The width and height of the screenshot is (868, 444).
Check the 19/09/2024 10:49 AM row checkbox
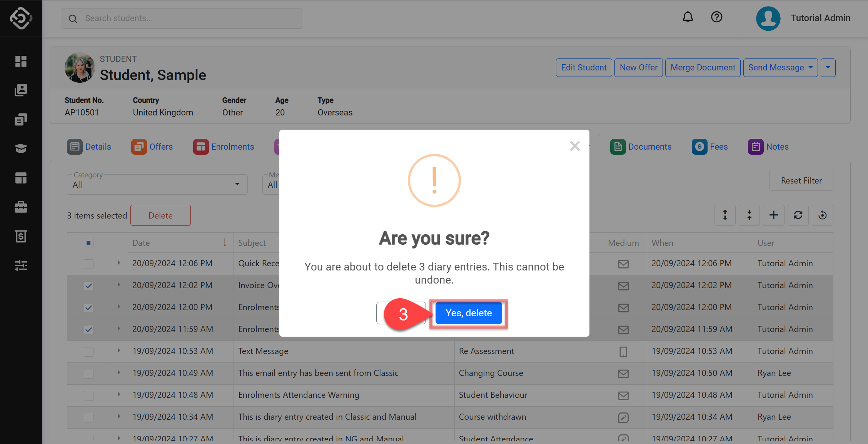pos(88,374)
